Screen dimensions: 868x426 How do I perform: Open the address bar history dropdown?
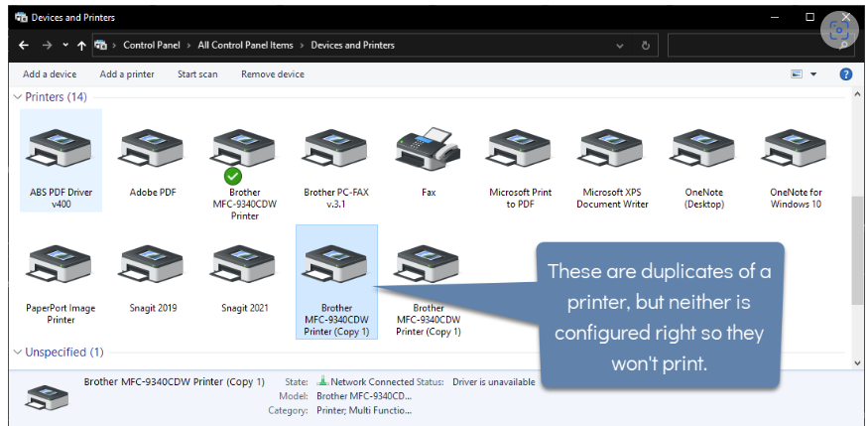pos(620,46)
